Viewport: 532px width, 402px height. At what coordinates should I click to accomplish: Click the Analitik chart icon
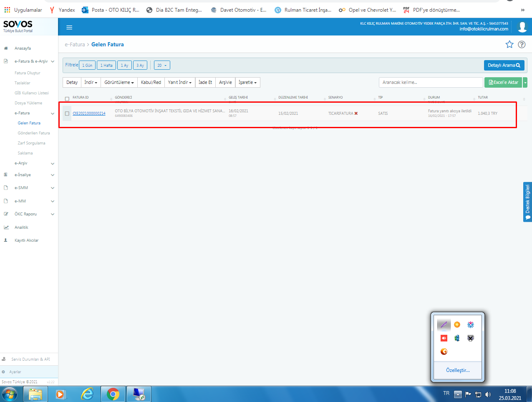(6, 228)
